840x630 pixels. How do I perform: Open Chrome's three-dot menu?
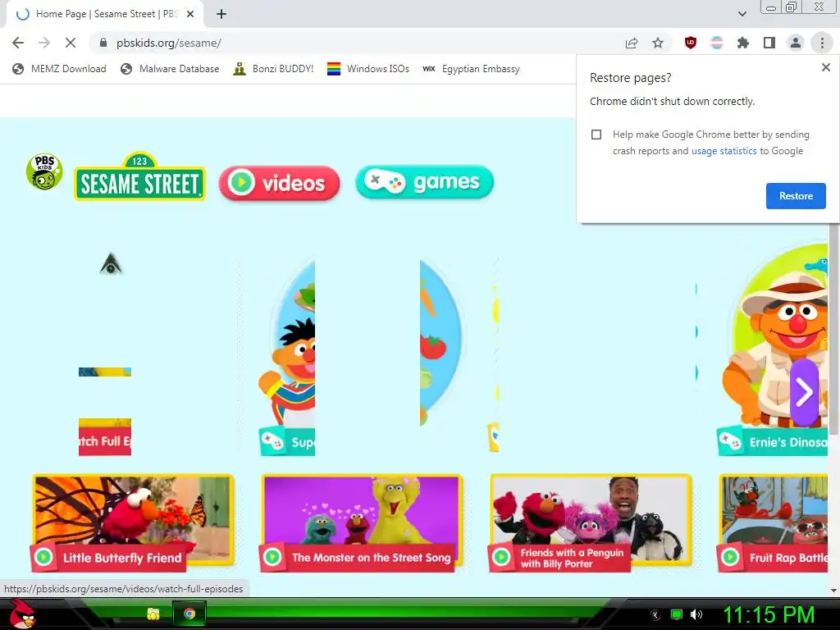pos(822,43)
